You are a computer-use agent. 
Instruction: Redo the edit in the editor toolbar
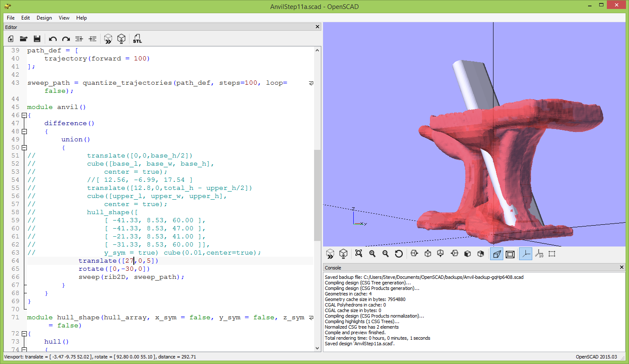point(66,39)
